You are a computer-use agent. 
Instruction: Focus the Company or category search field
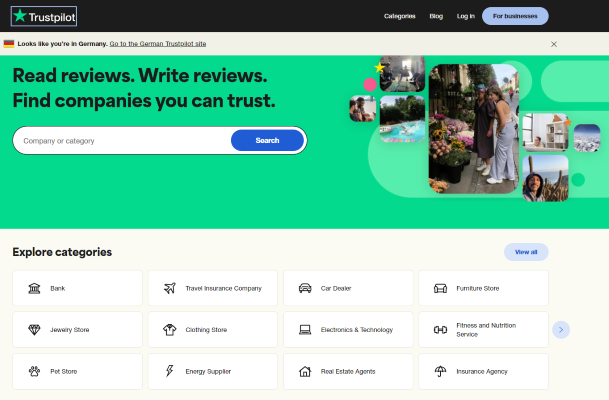(120, 141)
